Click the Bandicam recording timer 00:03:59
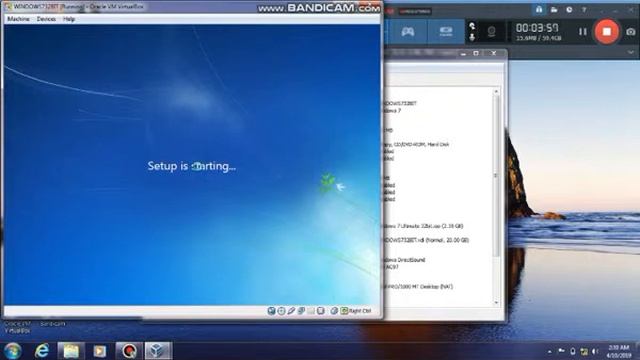640x360 pixels. point(537,28)
